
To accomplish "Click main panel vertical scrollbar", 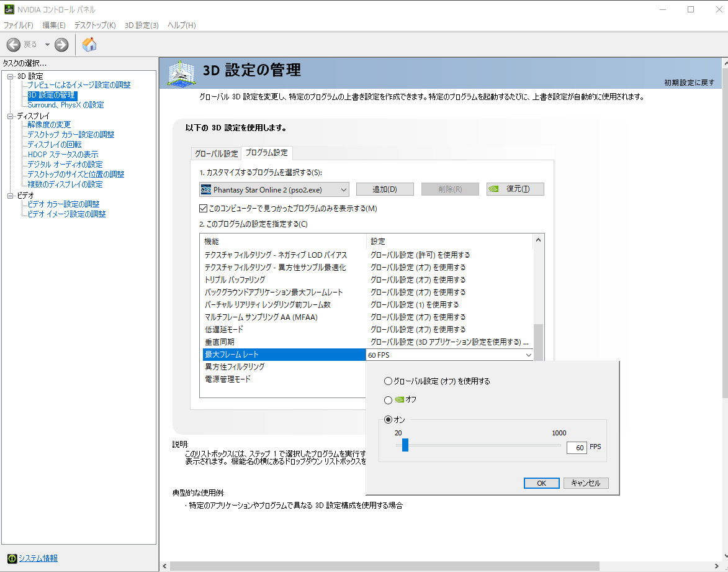I will click(x=725, y=232).
